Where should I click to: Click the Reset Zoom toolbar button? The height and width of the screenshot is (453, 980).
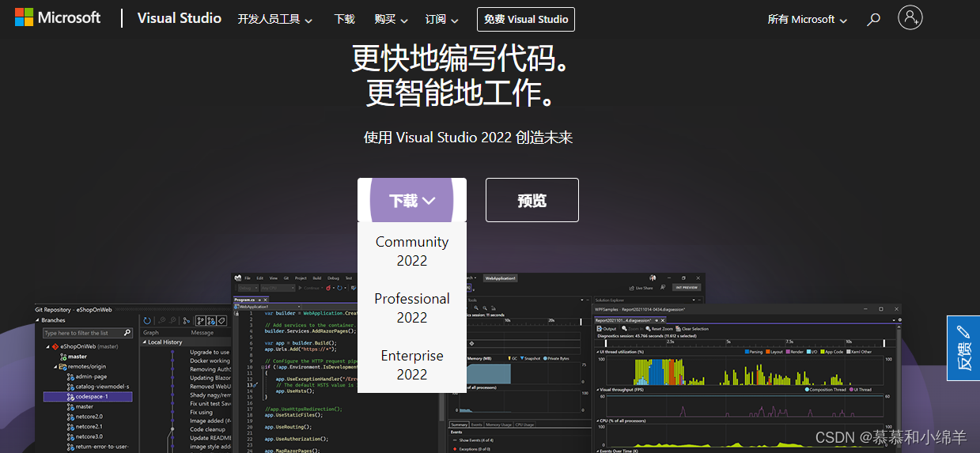660,329
